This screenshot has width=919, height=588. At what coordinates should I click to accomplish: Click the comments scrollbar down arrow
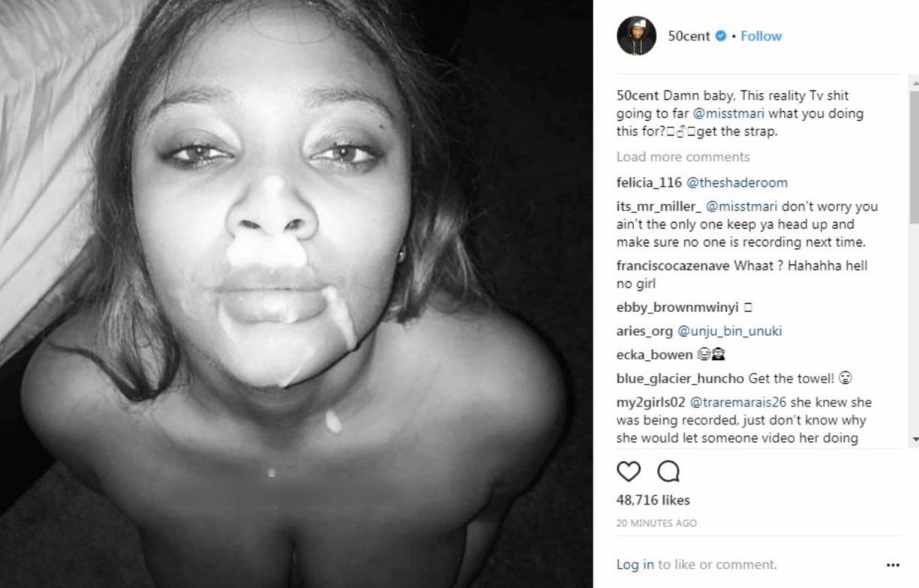[913, 439]
